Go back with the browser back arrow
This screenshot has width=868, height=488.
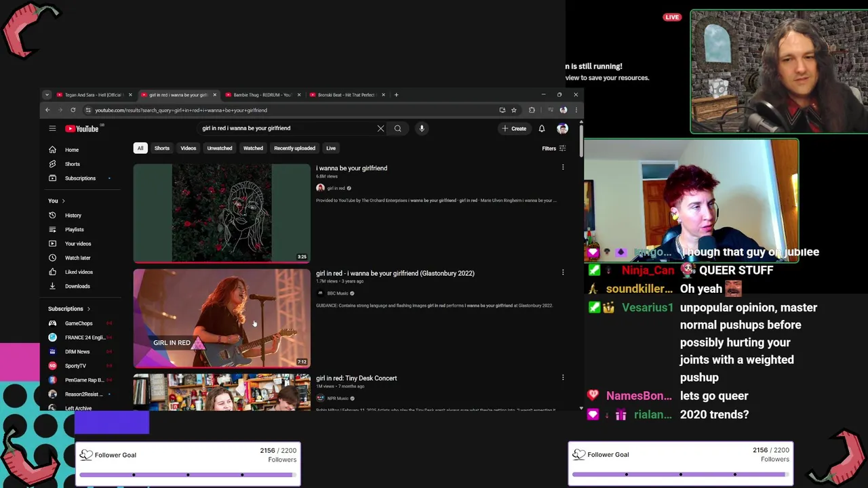click(47, 110)
